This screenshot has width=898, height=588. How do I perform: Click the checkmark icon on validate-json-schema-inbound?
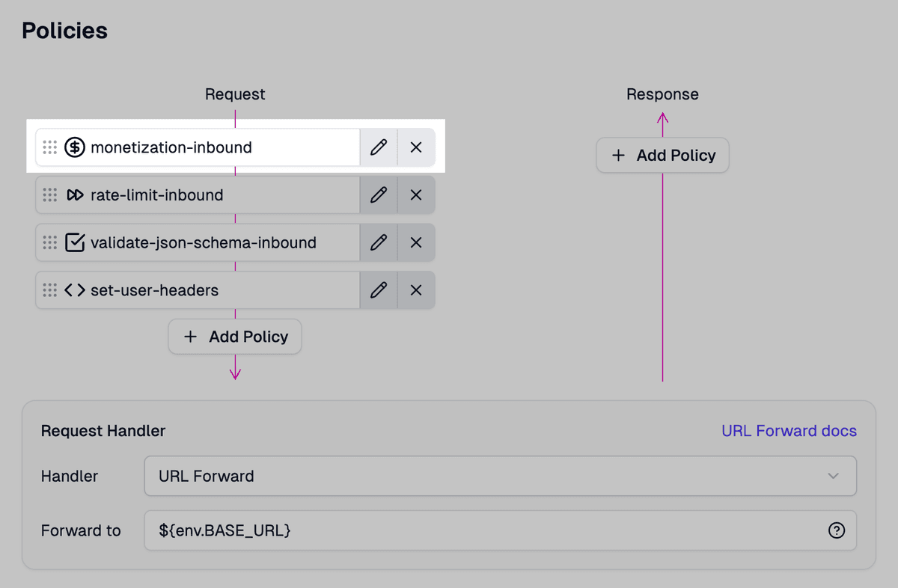click(x=75, y=242)
